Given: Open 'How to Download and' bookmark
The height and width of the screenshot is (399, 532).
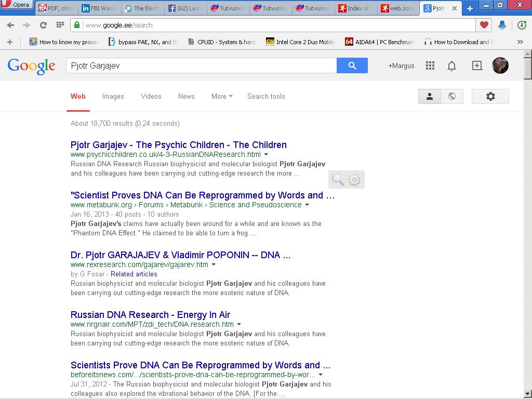Looking at the screenshot, I should [x=458, y=42].
